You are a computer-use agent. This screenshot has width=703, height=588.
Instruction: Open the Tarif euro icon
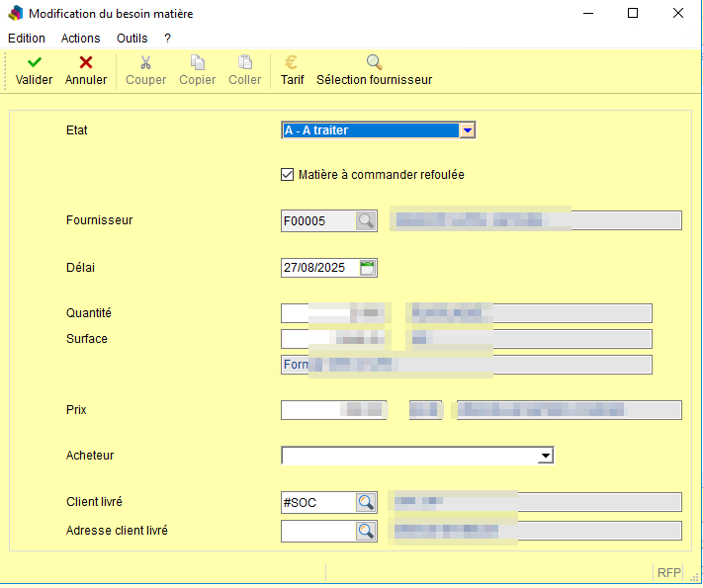point(292,62)
